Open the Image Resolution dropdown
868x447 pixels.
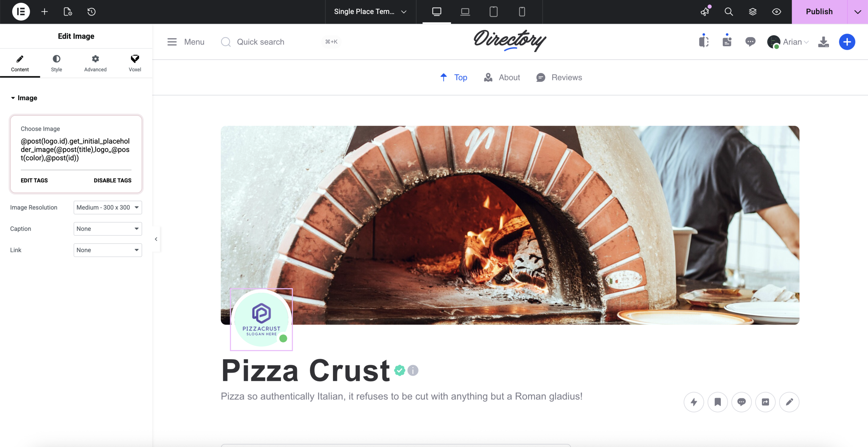tap(107, 207)
